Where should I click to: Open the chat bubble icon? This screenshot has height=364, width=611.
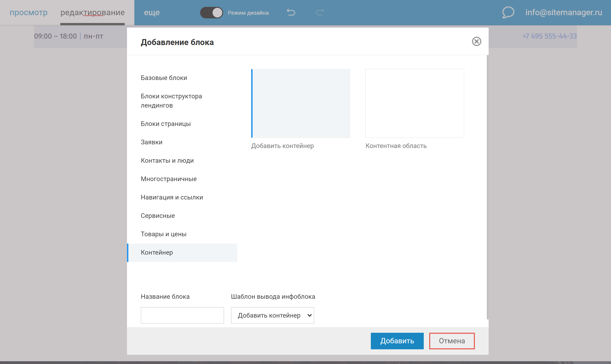(508, 12)
